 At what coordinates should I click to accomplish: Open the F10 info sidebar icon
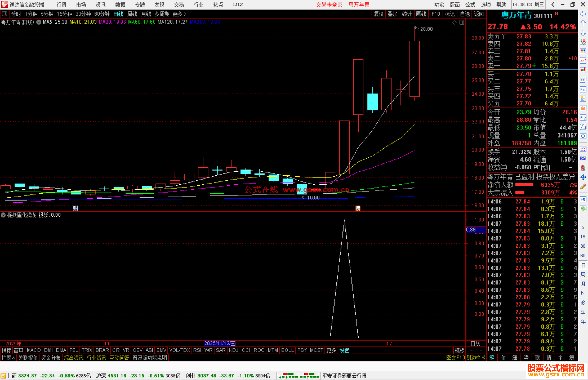pos(583,89)
